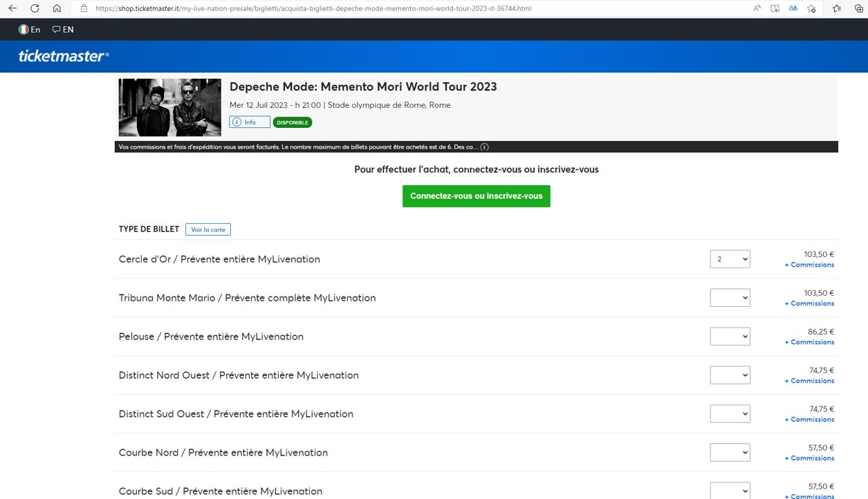Viewport: 868px width, 499px height.
Task: Open quantity dropdown for Cercle d'Or
Action: pos(730,259)
